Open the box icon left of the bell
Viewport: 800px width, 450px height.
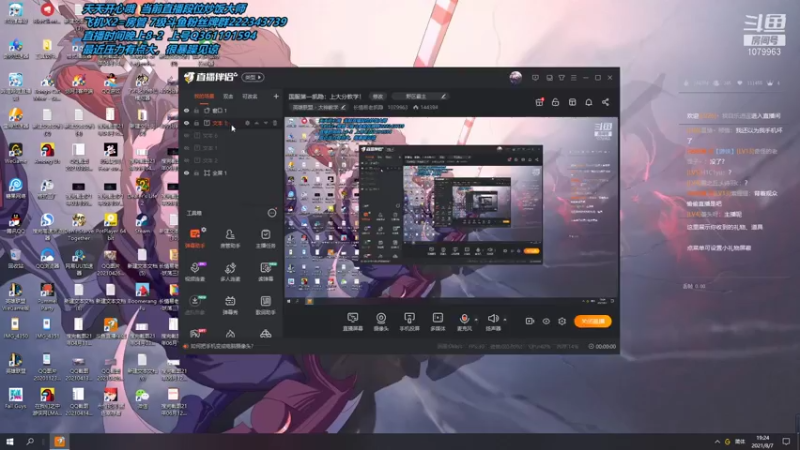pyautogui.click(x=572, y=102)
